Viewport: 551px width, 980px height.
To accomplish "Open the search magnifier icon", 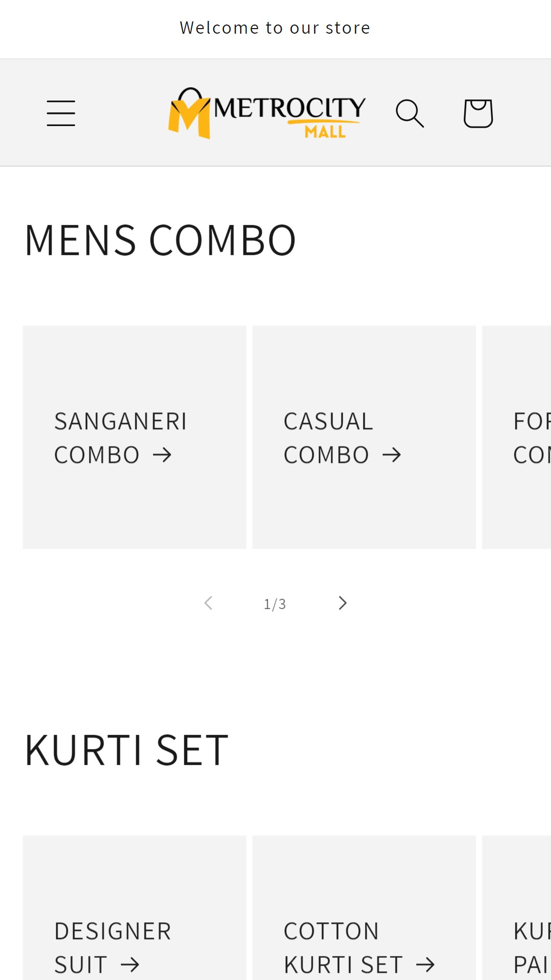I will pyautogui.click(x=410, y=113).
